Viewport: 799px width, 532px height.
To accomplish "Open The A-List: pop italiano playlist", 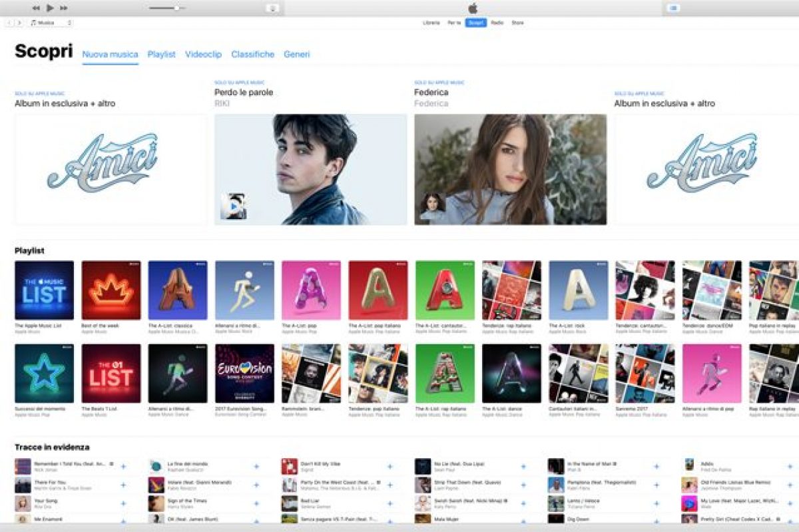I will 378,290.
